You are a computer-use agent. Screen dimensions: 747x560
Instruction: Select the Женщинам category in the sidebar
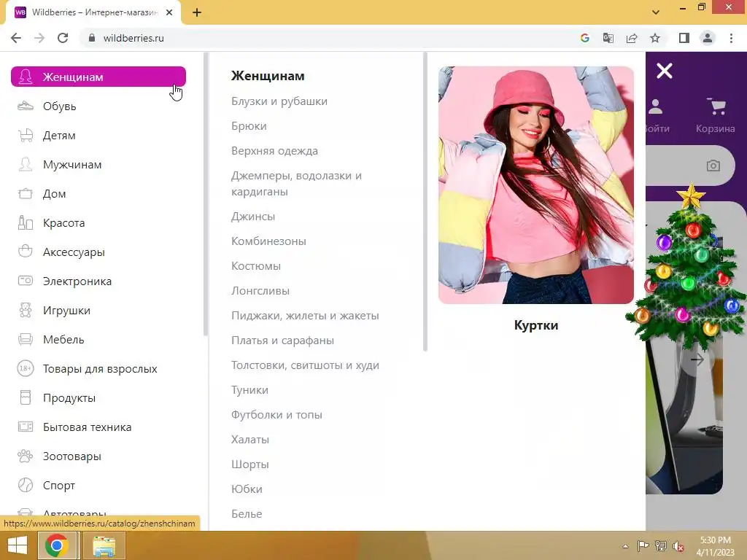[x=98, y=77]
